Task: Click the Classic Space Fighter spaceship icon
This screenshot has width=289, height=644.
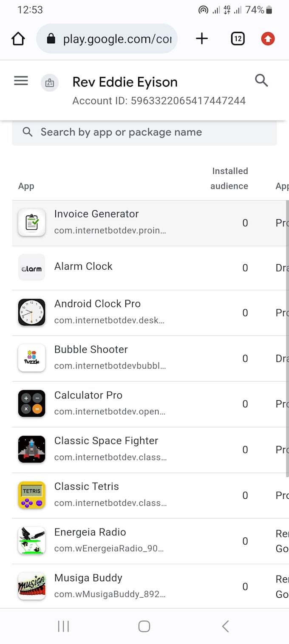Action: [31, 449]
